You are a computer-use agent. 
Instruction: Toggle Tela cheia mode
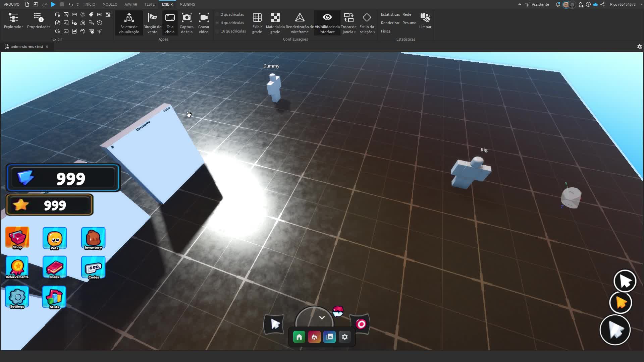[170, 23]
